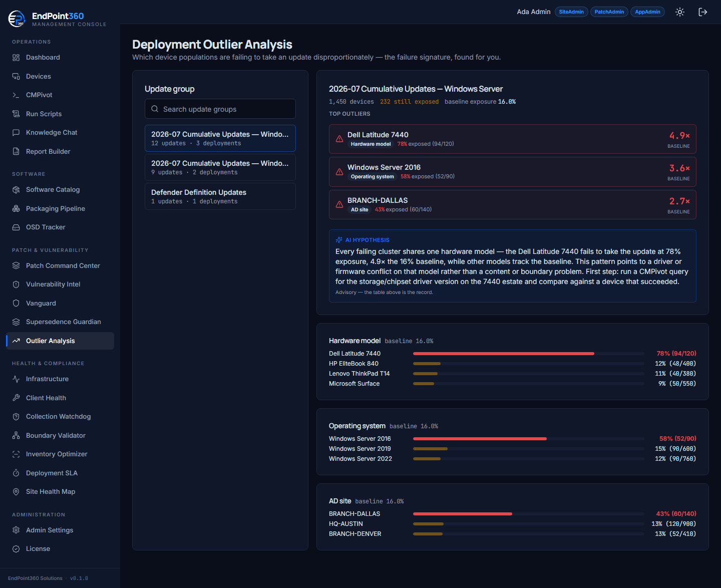
Task: Click the Packaging Pipeline icon
Action: 16,209
